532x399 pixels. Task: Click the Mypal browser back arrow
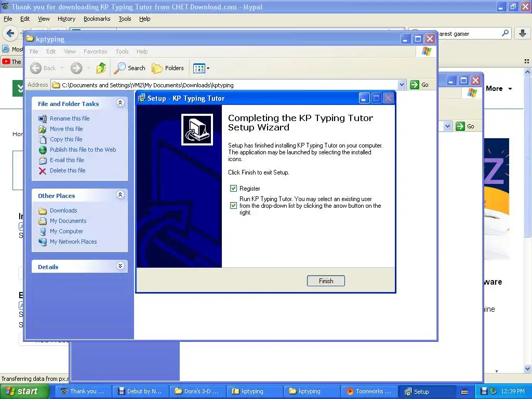coord(10,33)
